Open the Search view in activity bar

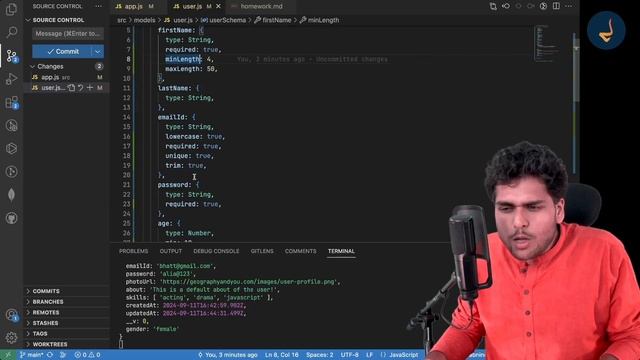tap(11, 32)
